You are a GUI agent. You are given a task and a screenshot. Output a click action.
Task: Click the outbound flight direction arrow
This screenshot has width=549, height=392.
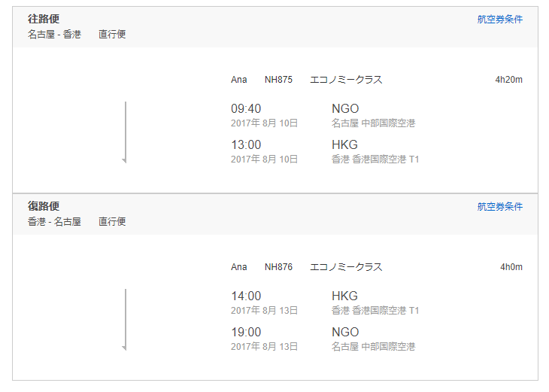[125, 132]
